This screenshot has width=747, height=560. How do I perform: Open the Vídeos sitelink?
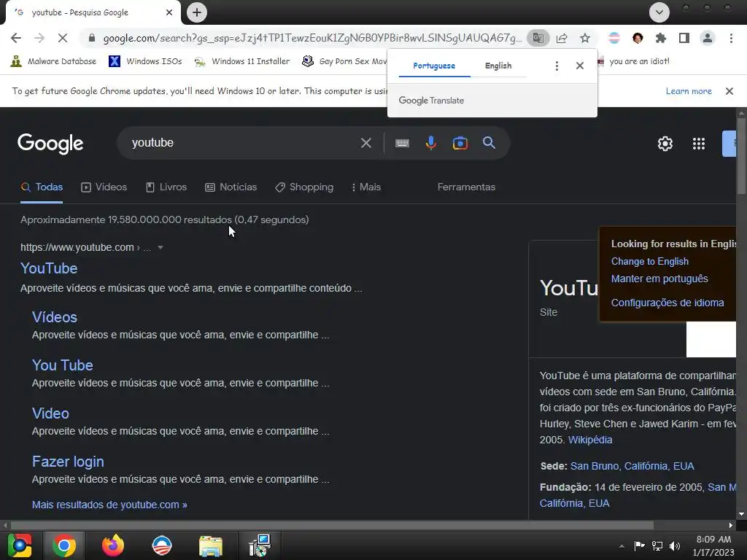click(54, 318)
